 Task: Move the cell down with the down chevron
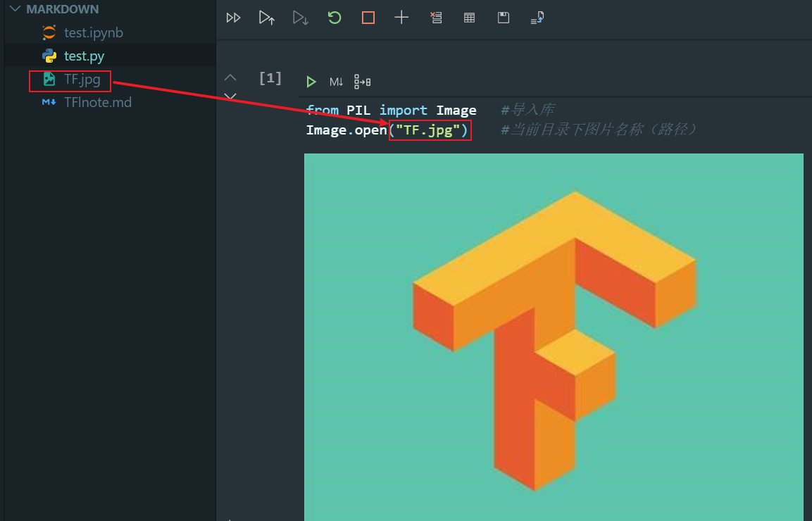(x=230, y=96)
